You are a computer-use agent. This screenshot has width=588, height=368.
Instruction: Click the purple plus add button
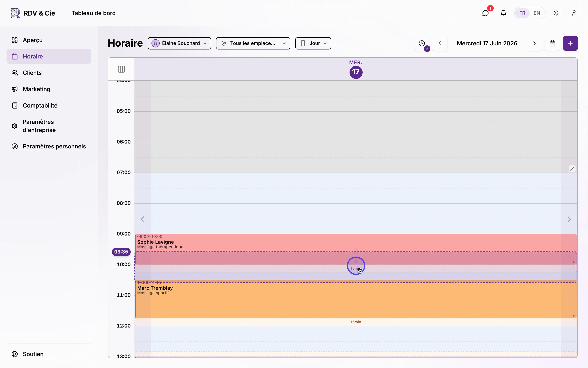coord(570,43)
